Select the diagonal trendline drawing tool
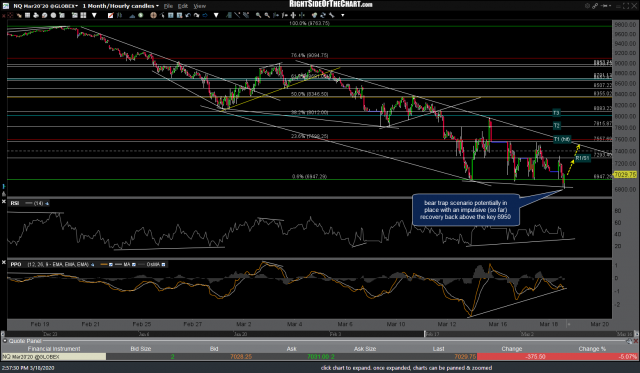 pos(237,15)
